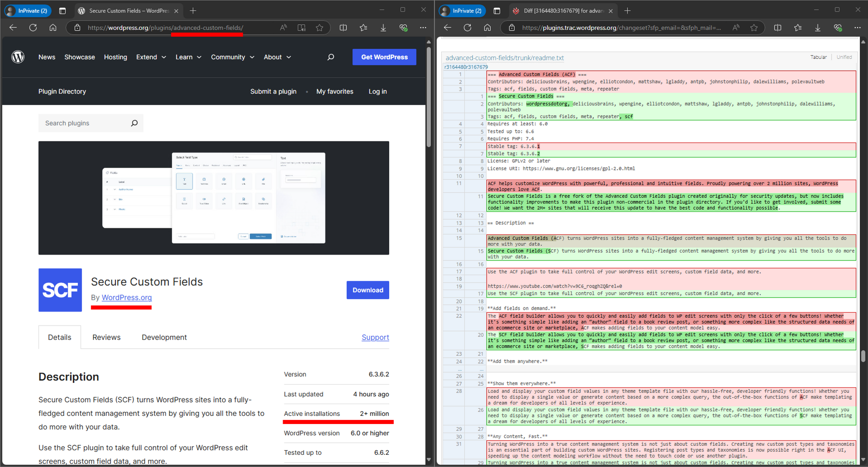Click the home icon in right browser
This screenshot has width=868, height=467.
pos(487,28)
